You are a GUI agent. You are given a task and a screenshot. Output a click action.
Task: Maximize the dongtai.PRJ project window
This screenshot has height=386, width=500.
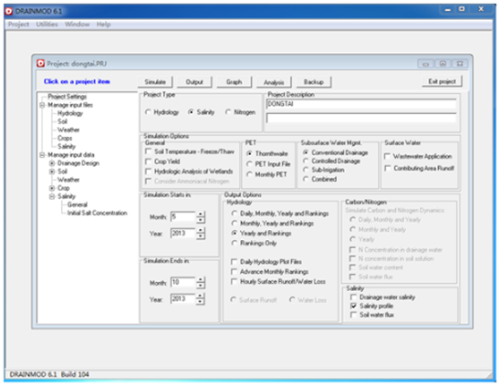pos(443,64)
